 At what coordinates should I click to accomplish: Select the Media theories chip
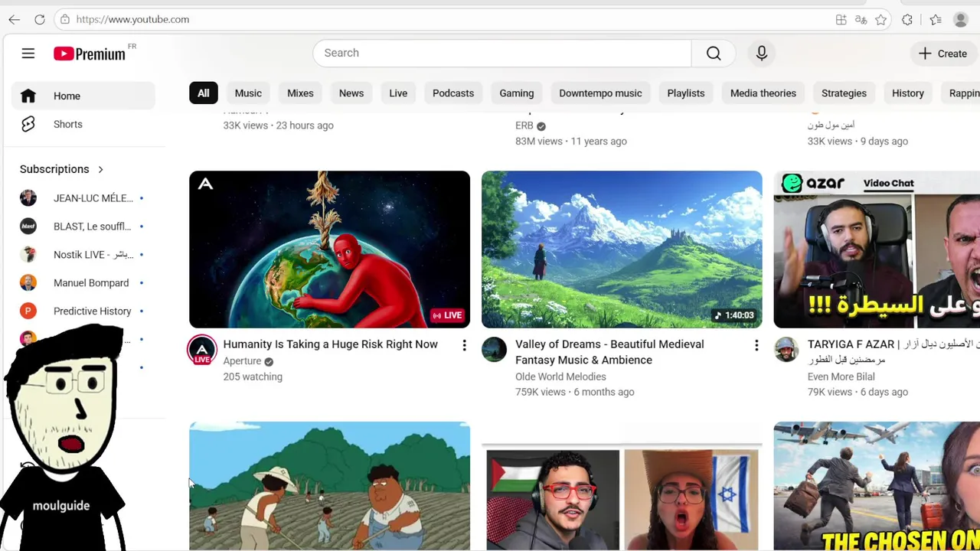click(x=763, y=93)
